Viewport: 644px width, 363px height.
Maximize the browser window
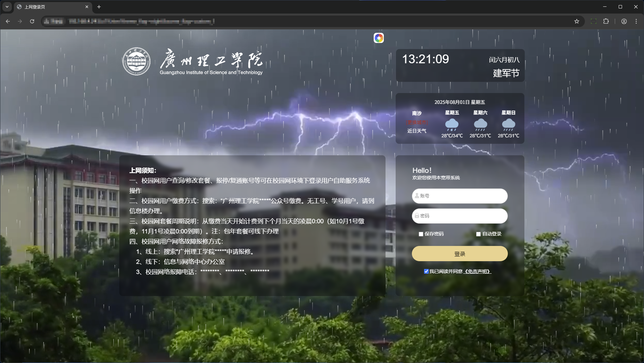(620, 7)
